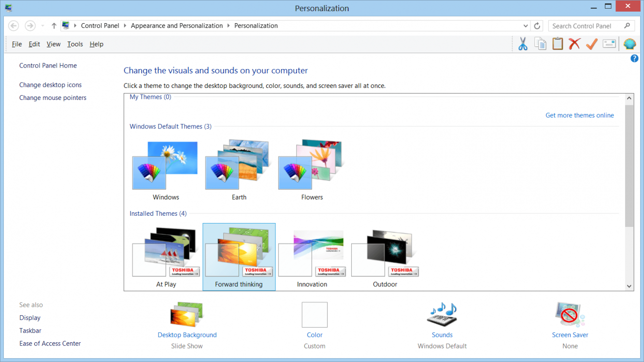
Task: Refresh the address bar location
Action: (x=537, y=26)
